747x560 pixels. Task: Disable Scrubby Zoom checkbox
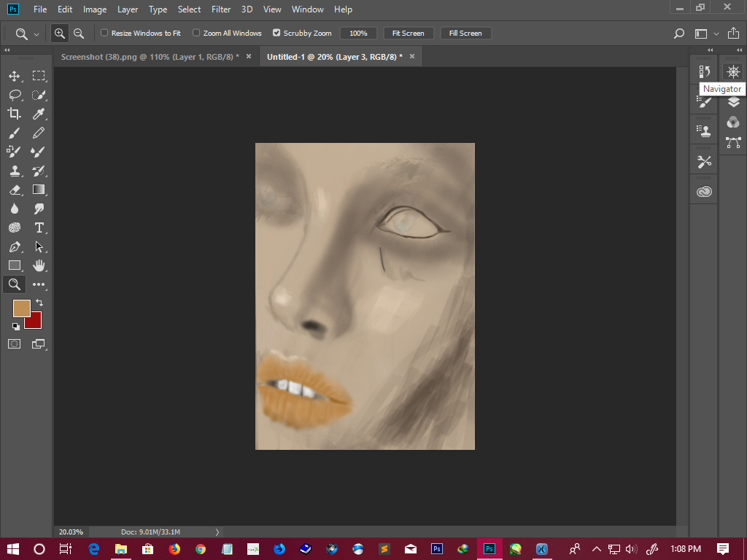[x=276, y=33]
